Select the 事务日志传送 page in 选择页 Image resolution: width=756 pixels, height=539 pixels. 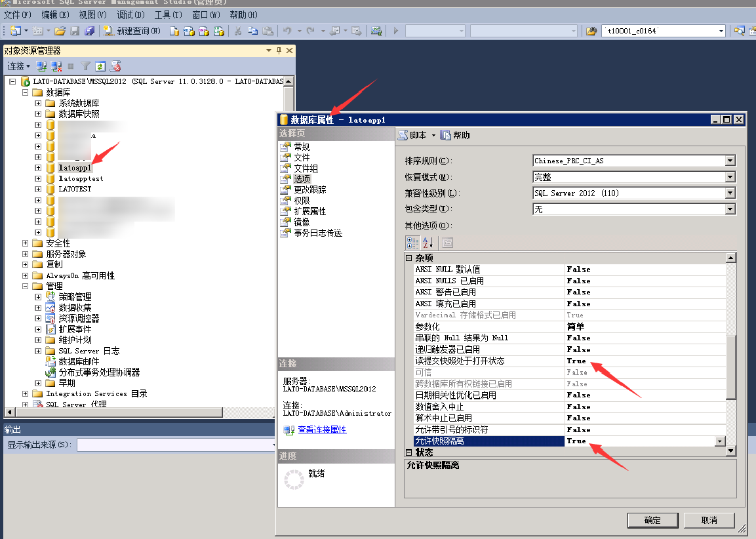tap(318, 233)
